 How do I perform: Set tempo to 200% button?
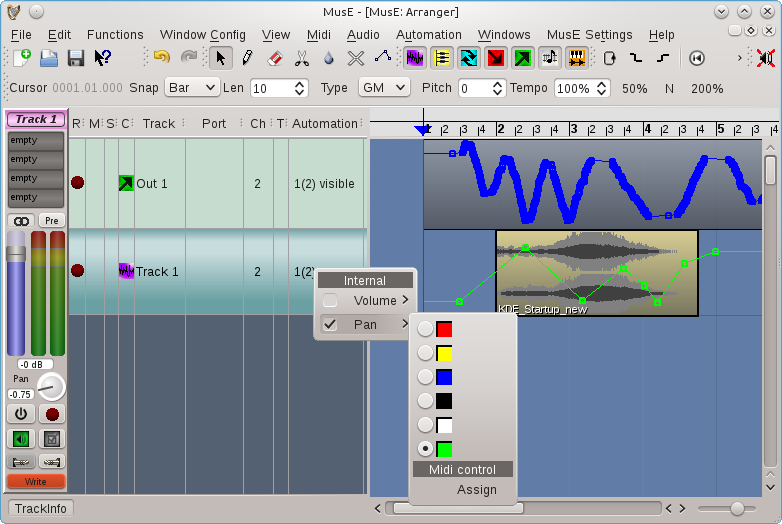(707, 88)
